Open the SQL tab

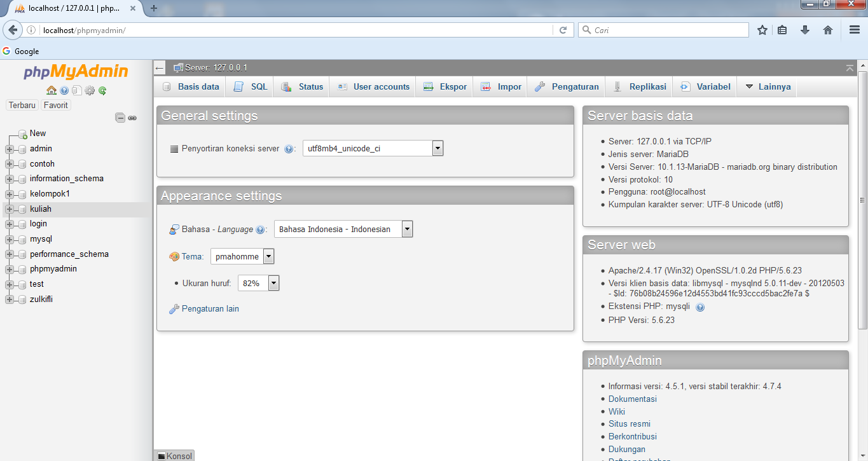coord(251,86)
